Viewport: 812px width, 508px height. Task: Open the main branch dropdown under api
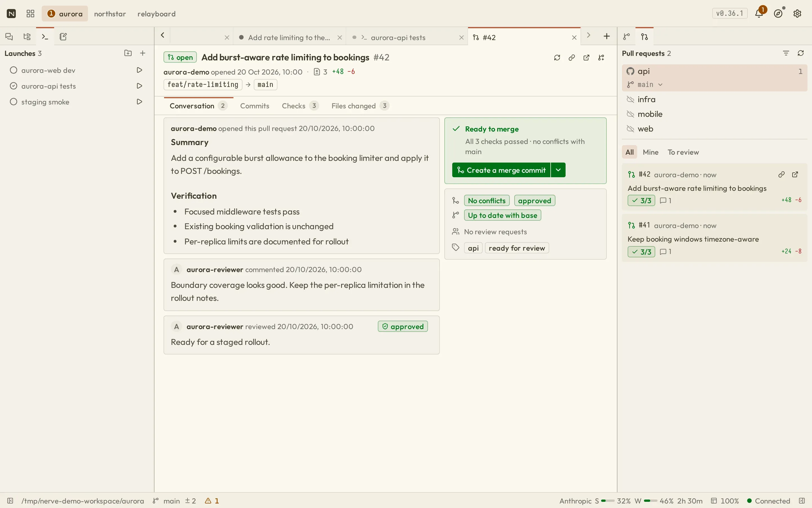pos(645,85)
